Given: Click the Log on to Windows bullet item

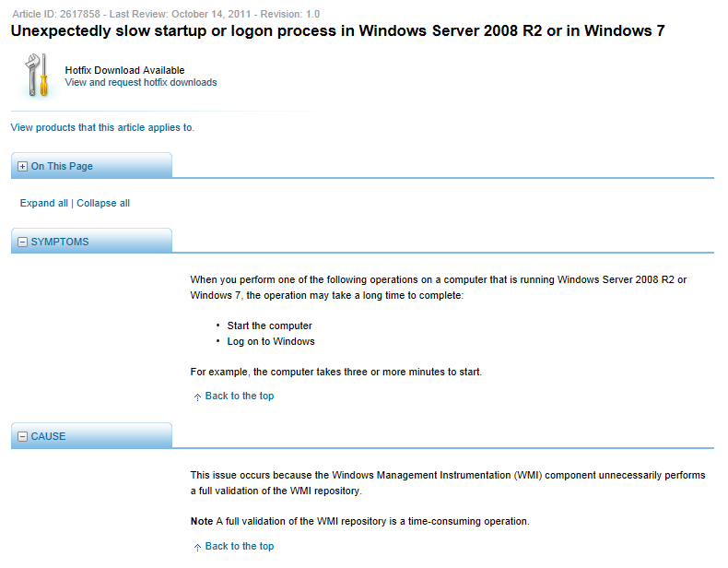Looking at the screenshot, I should point(271,341).
